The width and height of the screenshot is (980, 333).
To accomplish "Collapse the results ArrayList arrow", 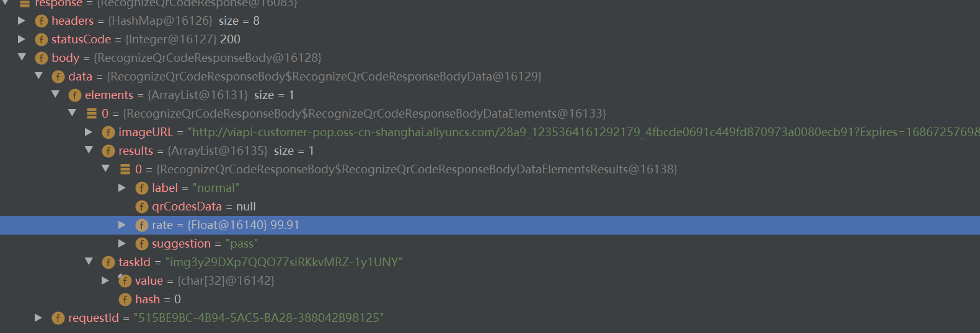I will [x=89, y=150].
